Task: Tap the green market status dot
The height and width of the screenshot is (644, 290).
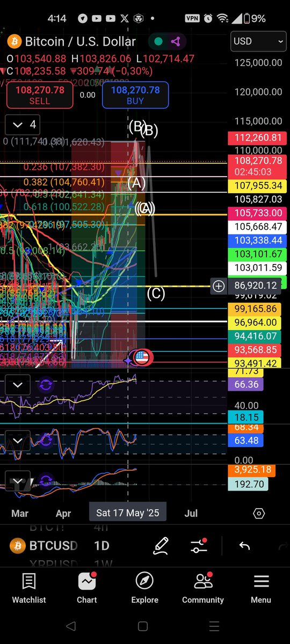Action: pyautogui.click(x=158, y=41)
